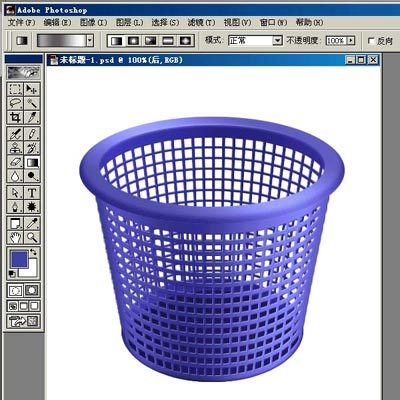Choose the Hand tool
This screenshot has height=400, width=400.
point(15,237)
